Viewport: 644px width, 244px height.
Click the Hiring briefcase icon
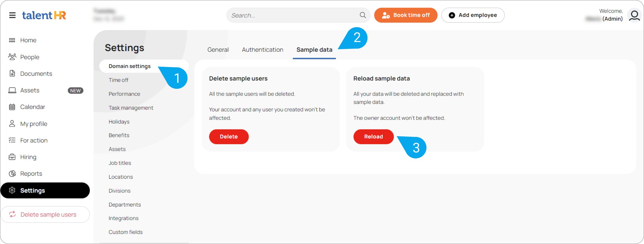point(12,157)
